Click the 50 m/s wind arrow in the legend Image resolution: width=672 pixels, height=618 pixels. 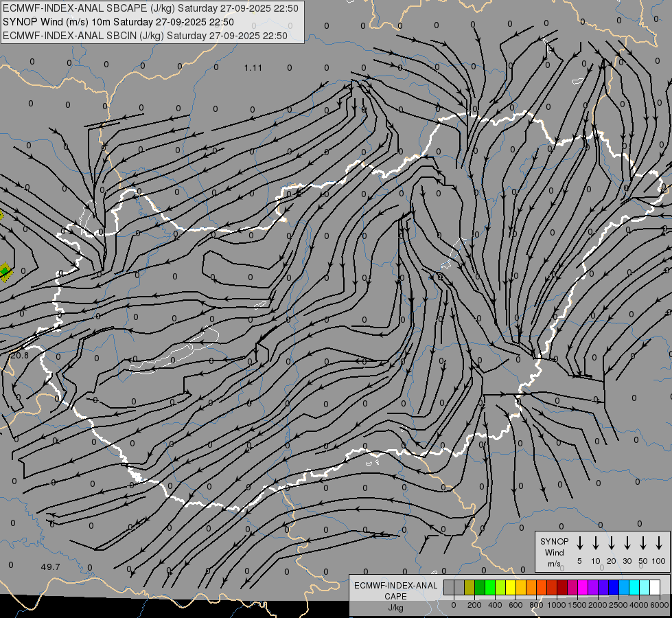tap(643, 542)
